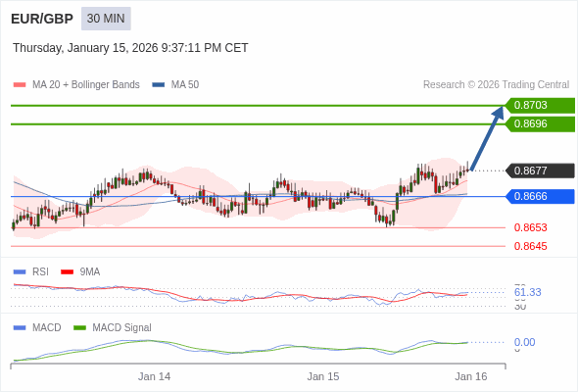Click the MACD indicator label
The image size is (578, 392).
coord(47,328)
